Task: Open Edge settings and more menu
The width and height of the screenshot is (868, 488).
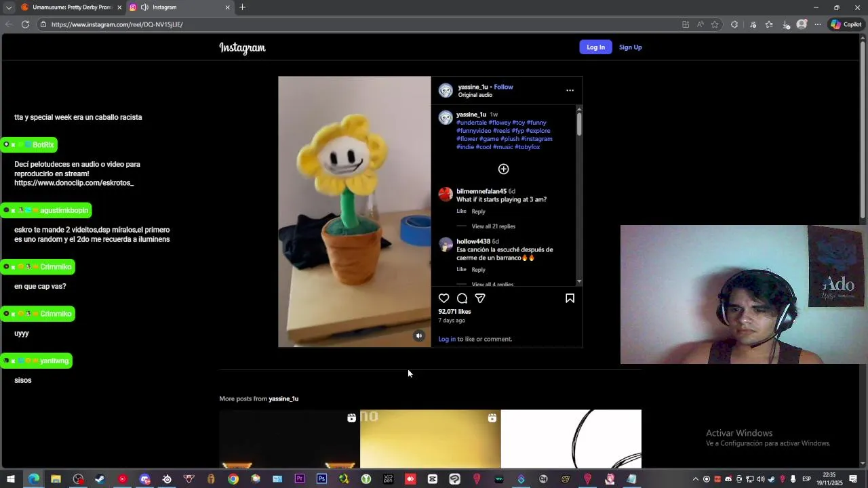Action: pyautogui.click(x=818, y=24)
